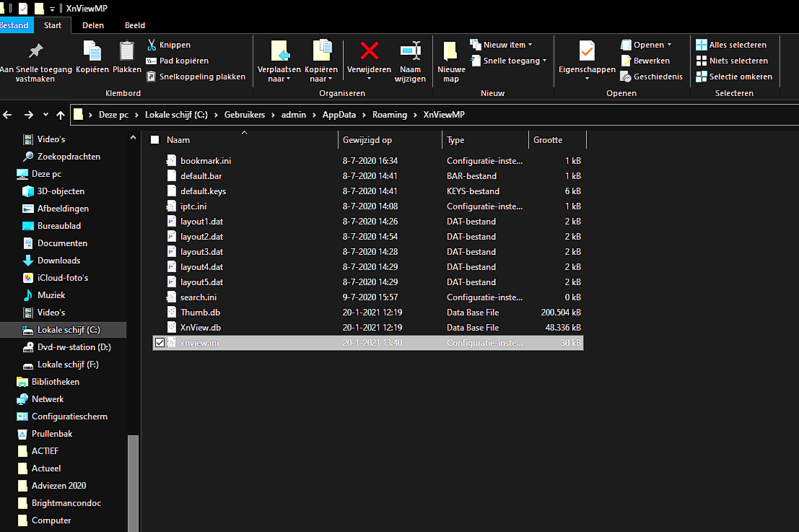This screenshot has width=799, height=532.
Task: Click the Plakken clipboard icon
Action: pyautogui.click(x=127, y=51)
